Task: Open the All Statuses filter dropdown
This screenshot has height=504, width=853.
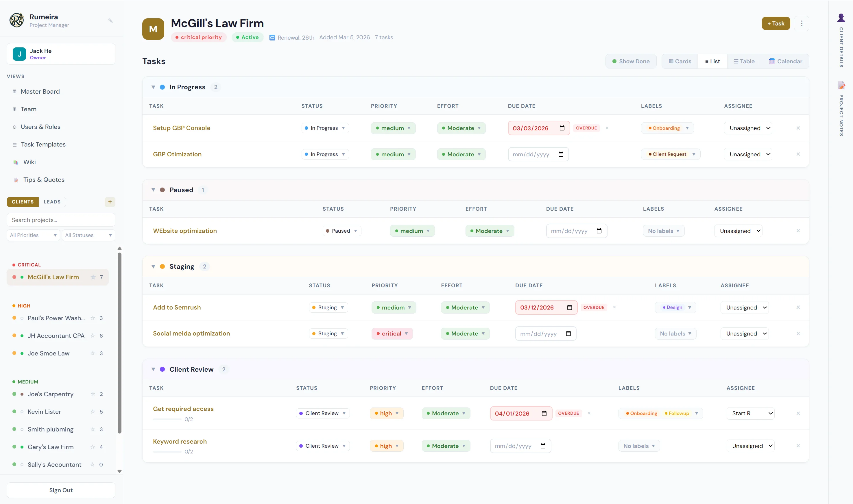Action: click(x=88, y=235)
